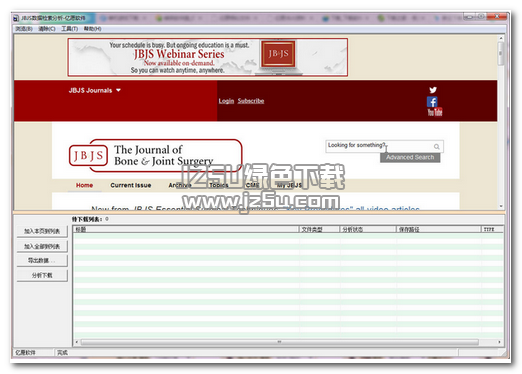Click the browser pane vertical scrollbar thumb
This screenshot has height=374, width=522.
pyautogui.click(x=501, y=53)
